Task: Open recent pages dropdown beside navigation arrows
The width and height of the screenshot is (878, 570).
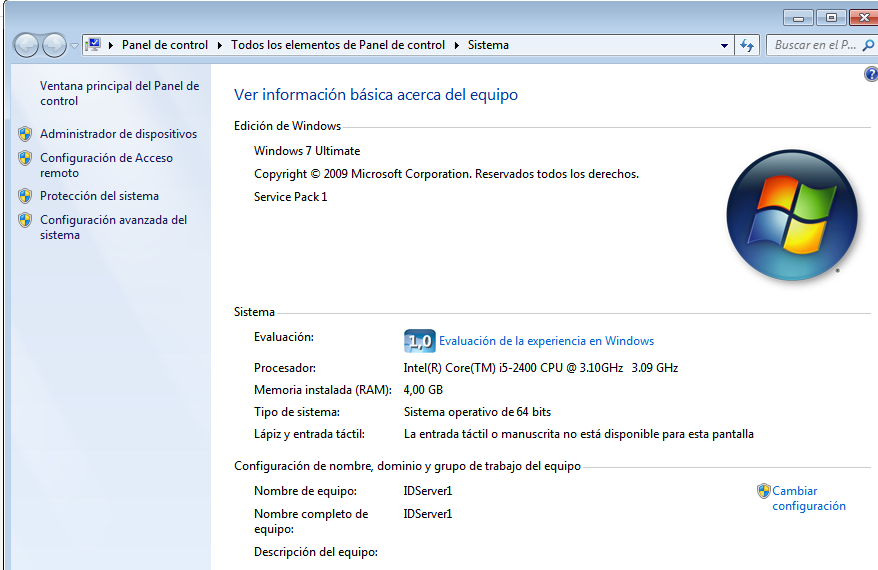Action: pos(74,46)
